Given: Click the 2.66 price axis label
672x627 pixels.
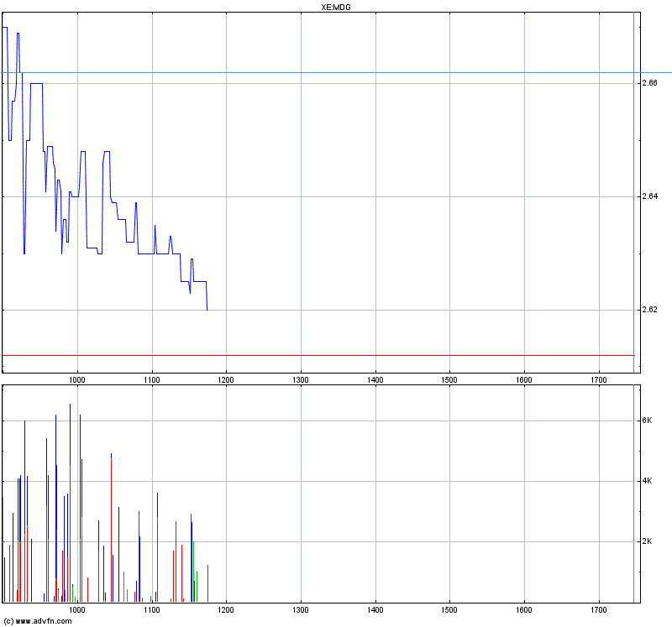Looking at the screenshot, I should click(x=648, y=83).
